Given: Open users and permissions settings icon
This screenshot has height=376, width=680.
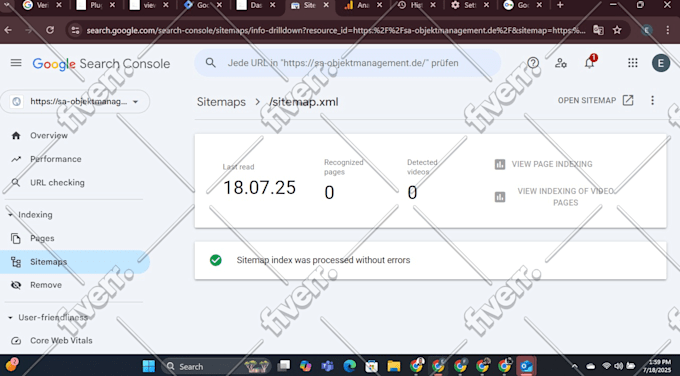Looking at the screenshot, I should [561, 63].
